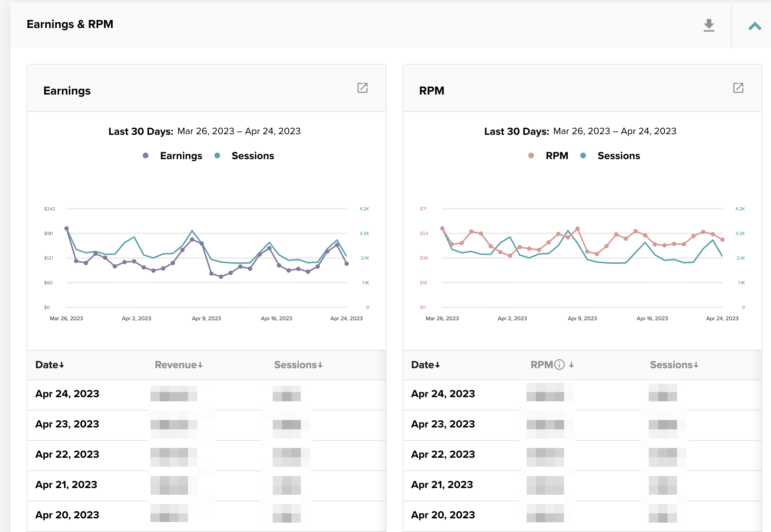The image size is (771, 532).
Task: Click last RPM data point on Apr 24
Action: 722,240
